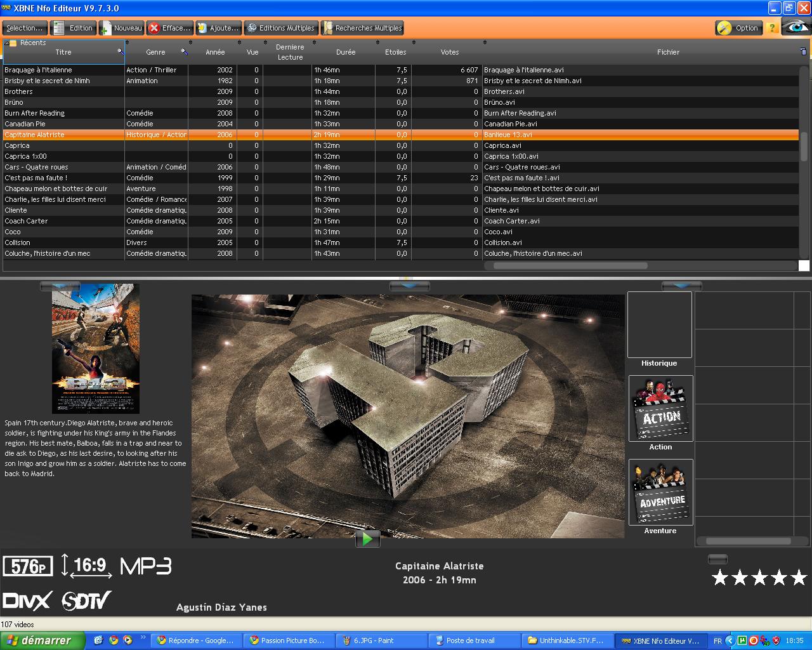Viewport: 812px width, 650px height.
Task: Switch to the 6.JPG - Paint taskbar window
Action: 382,640
